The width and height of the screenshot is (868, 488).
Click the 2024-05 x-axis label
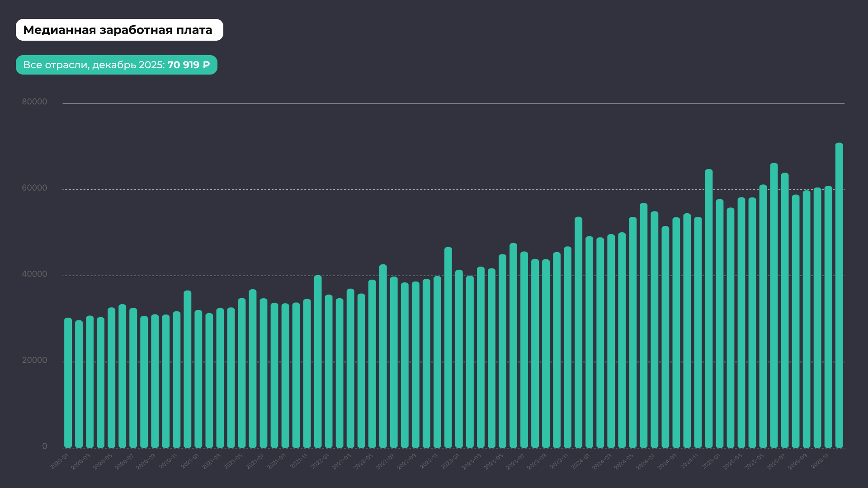coord(624,462)
